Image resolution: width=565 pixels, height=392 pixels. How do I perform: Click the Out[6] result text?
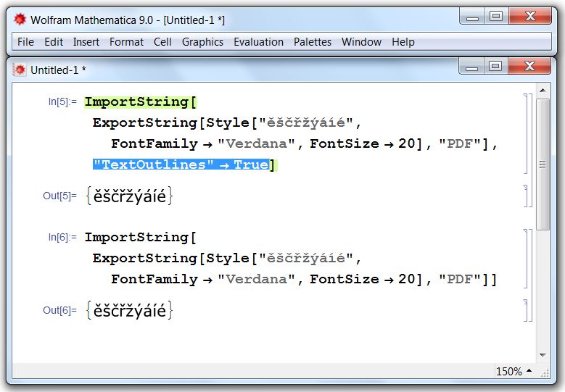point(129,310)
